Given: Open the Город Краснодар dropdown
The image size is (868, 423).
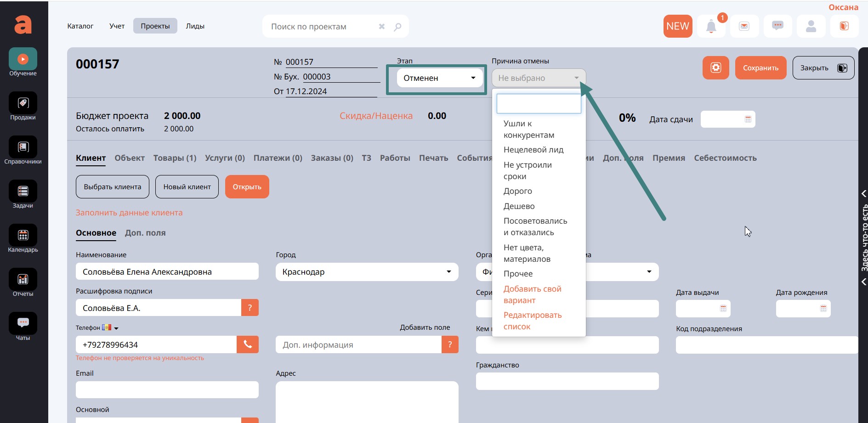Looking at the screenshot, I should coord(366,272).
